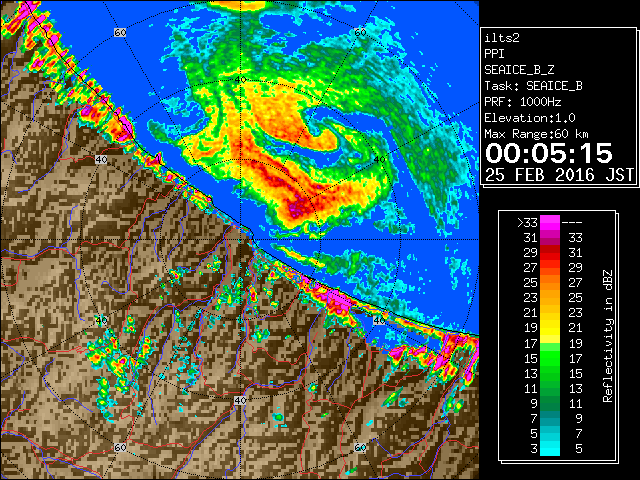The width and height of the screenshot is (640, 480).
Task: Select the 'PPI' scan type label
Action: pos(494,54)
